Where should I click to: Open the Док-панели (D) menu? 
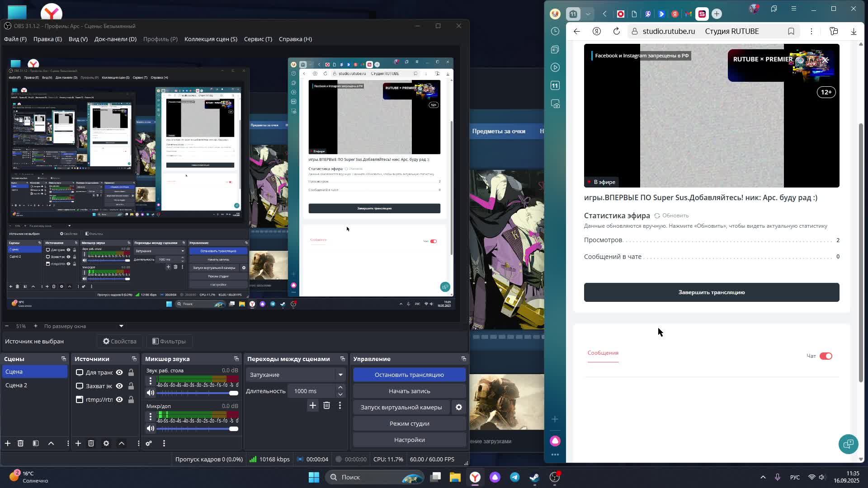pos(115,39)
